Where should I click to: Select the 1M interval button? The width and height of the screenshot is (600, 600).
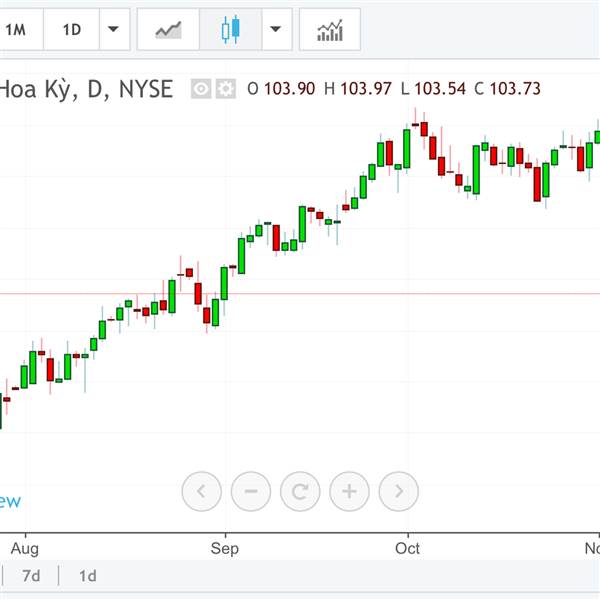pos(16,30)
